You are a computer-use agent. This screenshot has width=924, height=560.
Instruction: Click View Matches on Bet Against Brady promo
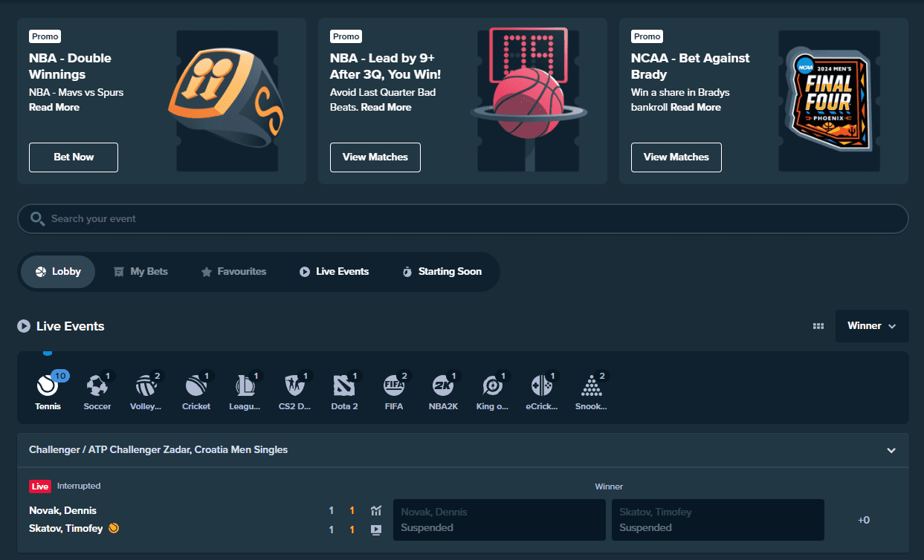point(676,157)
